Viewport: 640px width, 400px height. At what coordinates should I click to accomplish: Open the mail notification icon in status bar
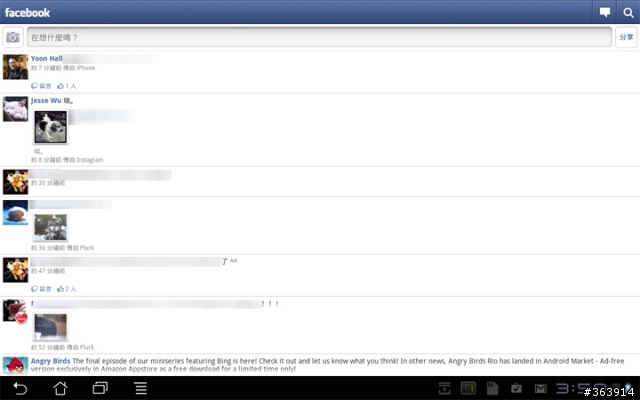pos(540,389)
